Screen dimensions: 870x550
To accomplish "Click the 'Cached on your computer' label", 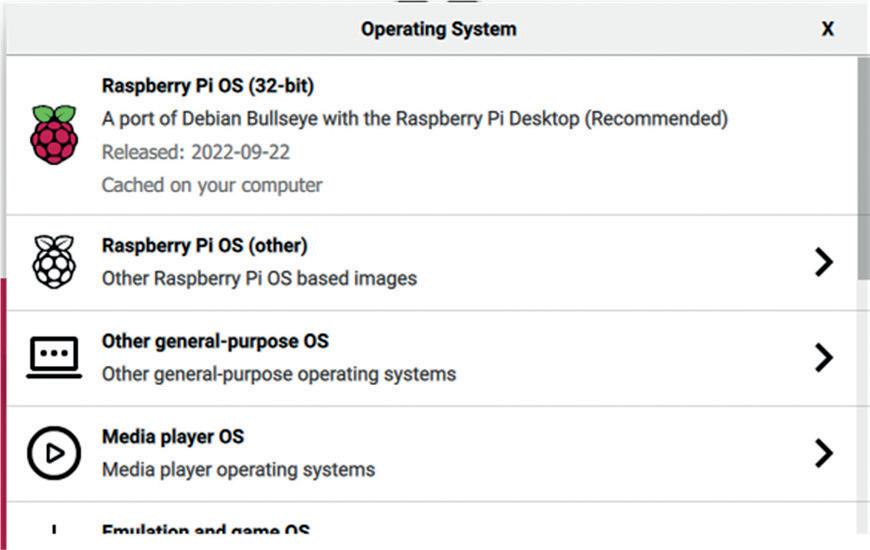I will (x=212, y=185).
